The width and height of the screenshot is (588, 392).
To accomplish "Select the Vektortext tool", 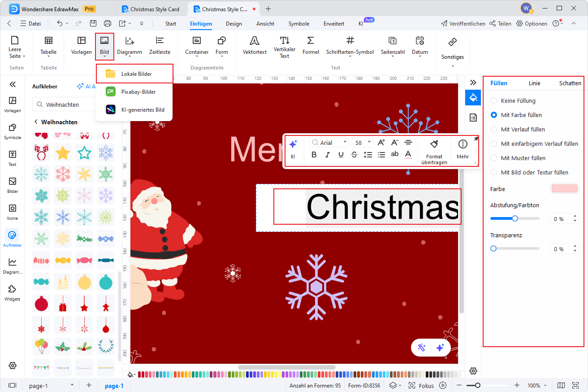I will coord(254,45).
